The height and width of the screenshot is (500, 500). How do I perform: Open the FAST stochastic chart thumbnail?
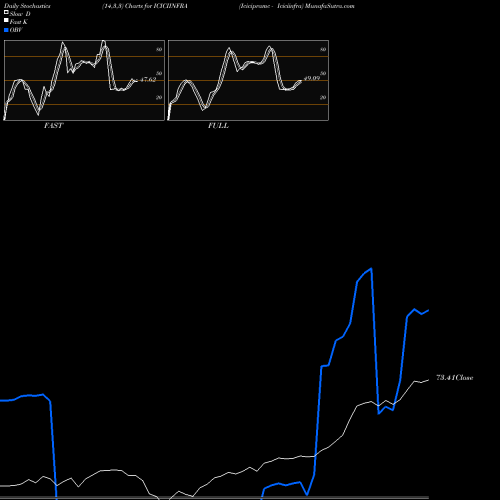point(84,80)
